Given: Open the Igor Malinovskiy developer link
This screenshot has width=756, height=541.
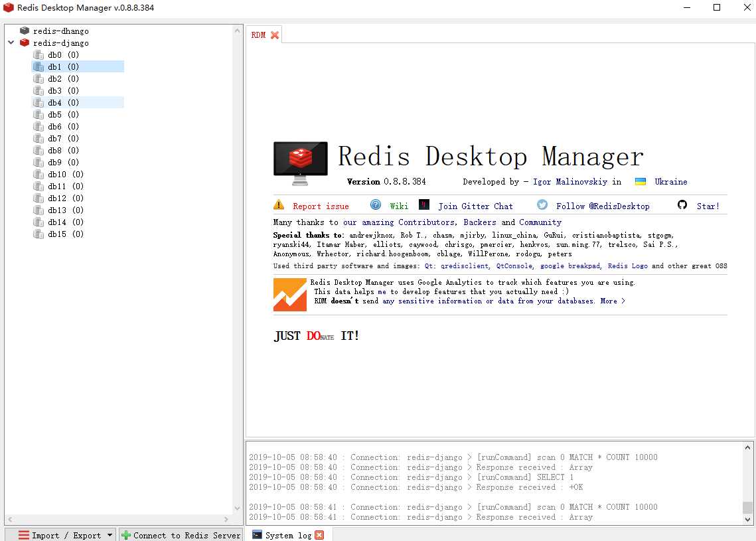Looking at the screenshot, I should [x=570, y=182].
